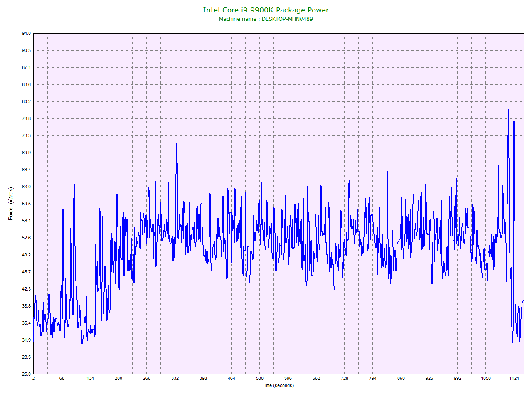
Task: Select the 332 seconds tick label
Action: (x=175, y=379)
